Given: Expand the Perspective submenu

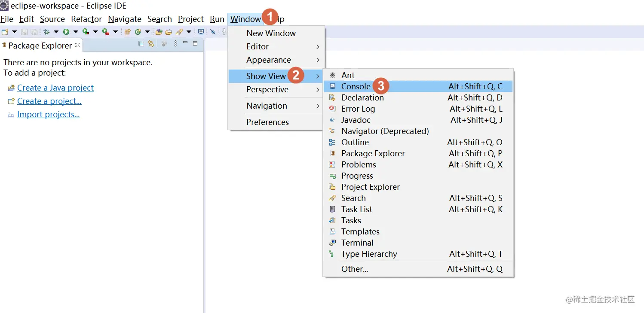Looking at the screenshot, I should 276,89.
